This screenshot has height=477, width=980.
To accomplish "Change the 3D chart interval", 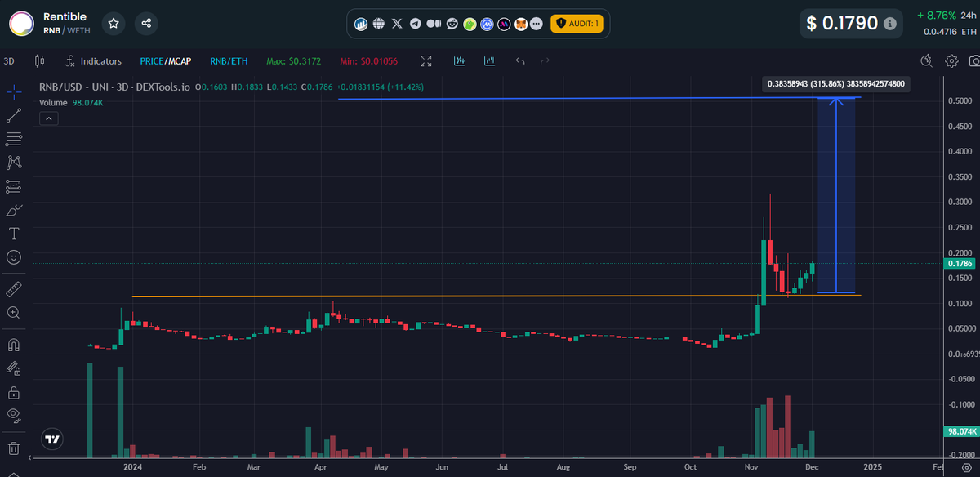I will click(x=9, y=61).
